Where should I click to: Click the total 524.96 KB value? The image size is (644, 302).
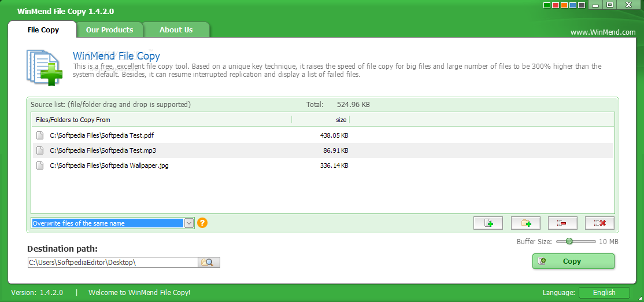[x=353, y=104]
